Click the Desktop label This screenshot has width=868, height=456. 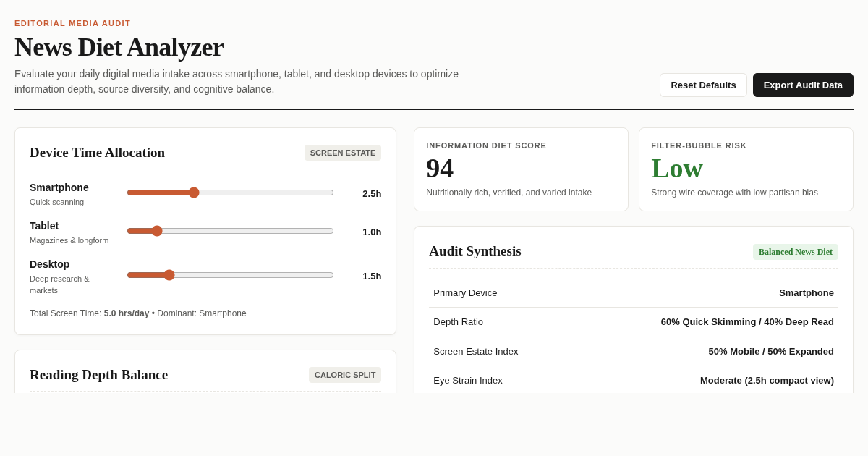pos(50,264)
